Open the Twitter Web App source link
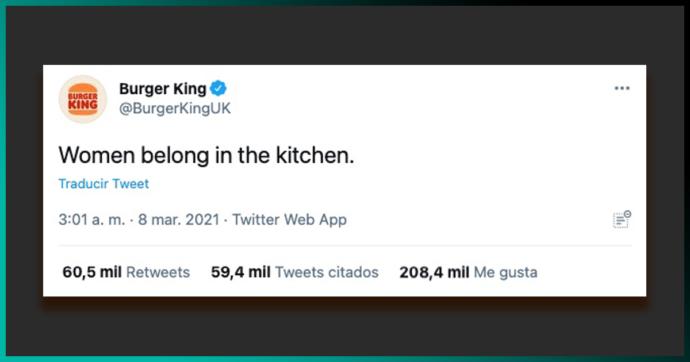690x362 pixels. pyautogui.click(x=290, y=219)
